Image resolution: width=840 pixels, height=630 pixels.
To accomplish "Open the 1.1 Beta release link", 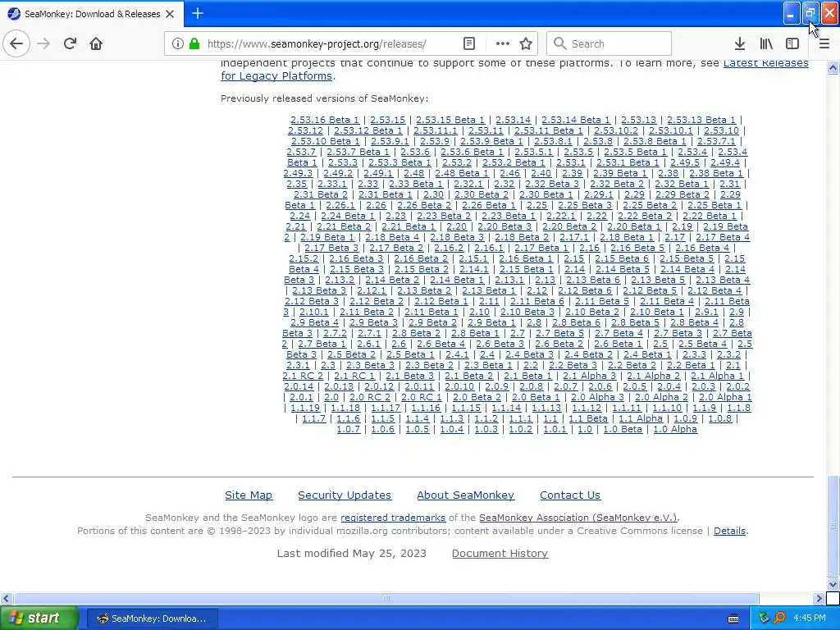I will point(587,419).
